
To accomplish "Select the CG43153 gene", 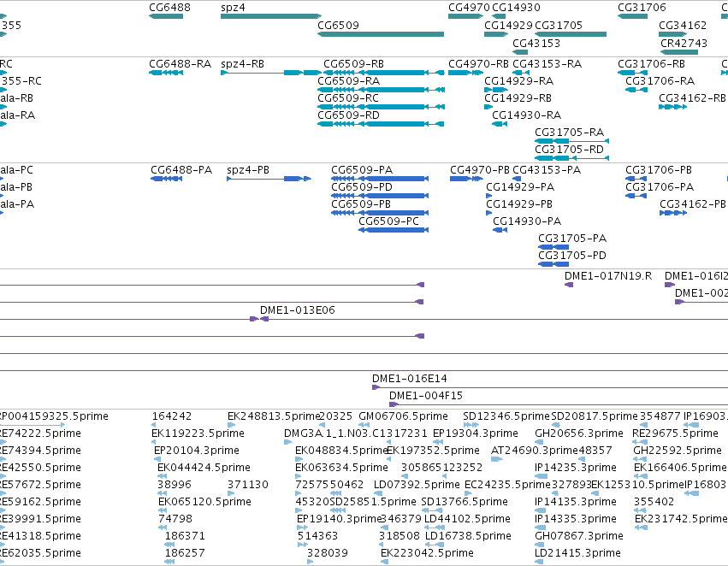I will pos(520,52).
